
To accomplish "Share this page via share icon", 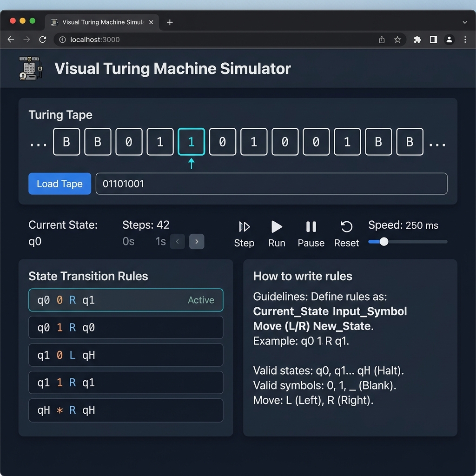I will (x=382, y=40).
